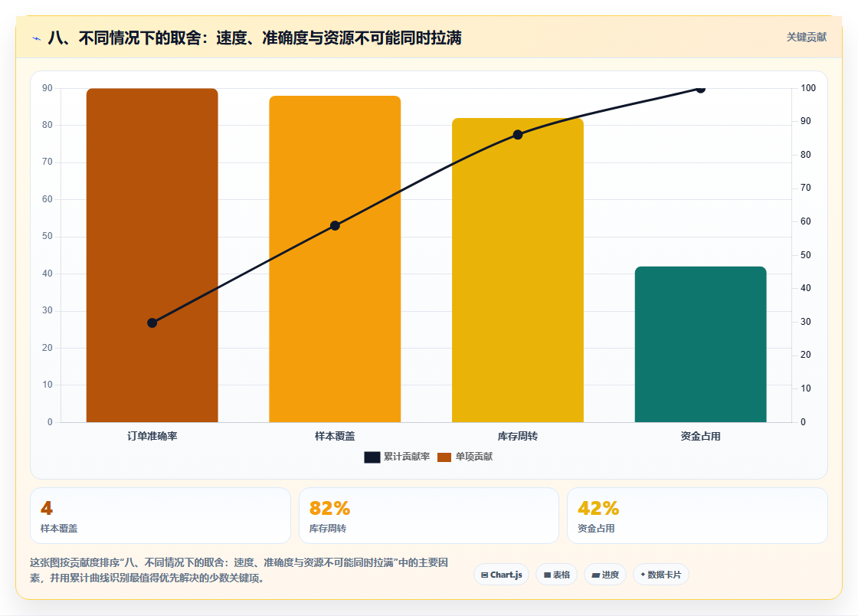
Task: Click the left axis value 90
Action: 47,88
